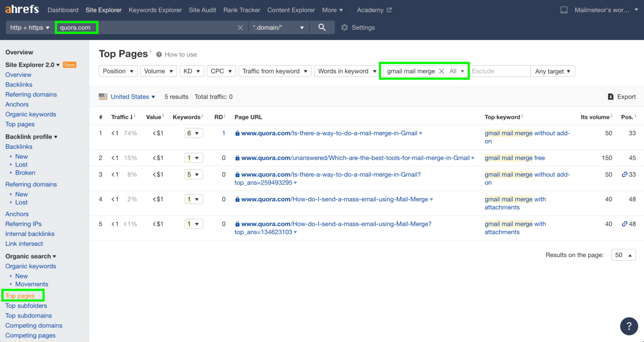Open Internal backlinks in sidebar
Image resolution: width=644 pixels, height=342 pixels.
pyautogui.click(x=30, y=234)
